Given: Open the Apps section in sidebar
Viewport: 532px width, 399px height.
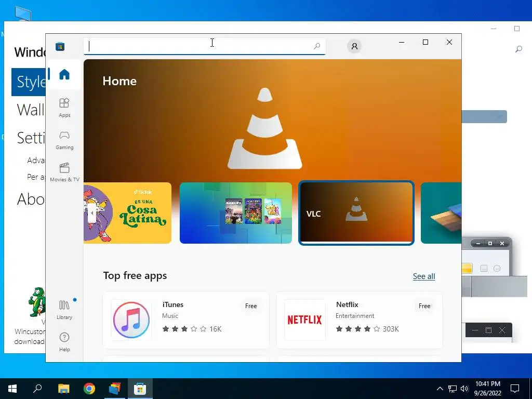Looking at the screenshot, I should click(x=64, y=108).
